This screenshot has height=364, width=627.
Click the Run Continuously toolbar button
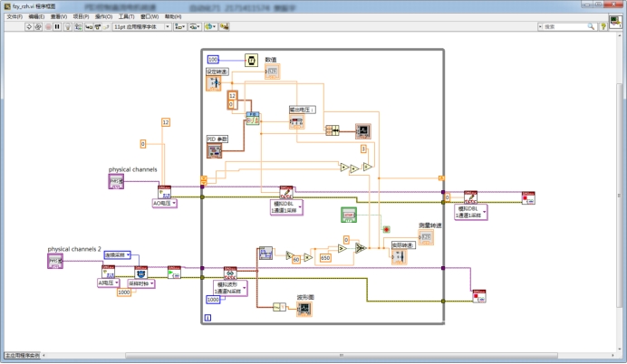[36, 27]
